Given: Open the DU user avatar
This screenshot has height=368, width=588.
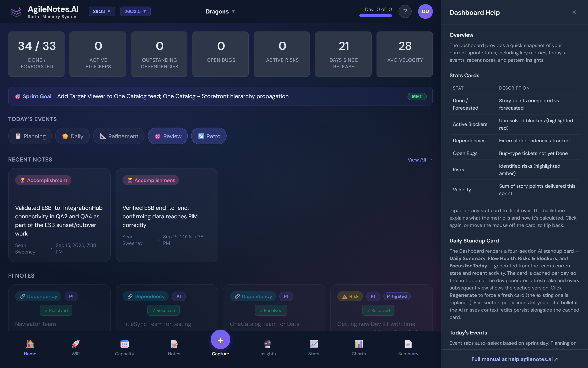Looking at the screenshot, I should click(x=425, y=11).
